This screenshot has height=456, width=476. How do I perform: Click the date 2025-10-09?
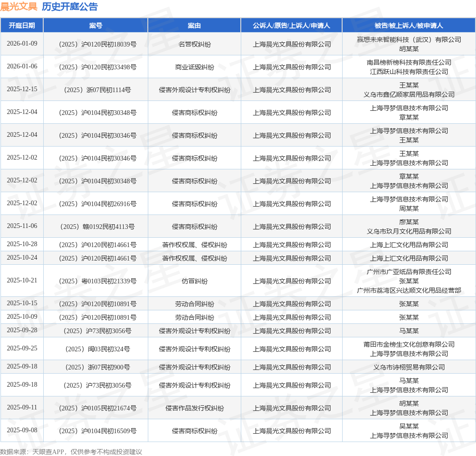22,316
